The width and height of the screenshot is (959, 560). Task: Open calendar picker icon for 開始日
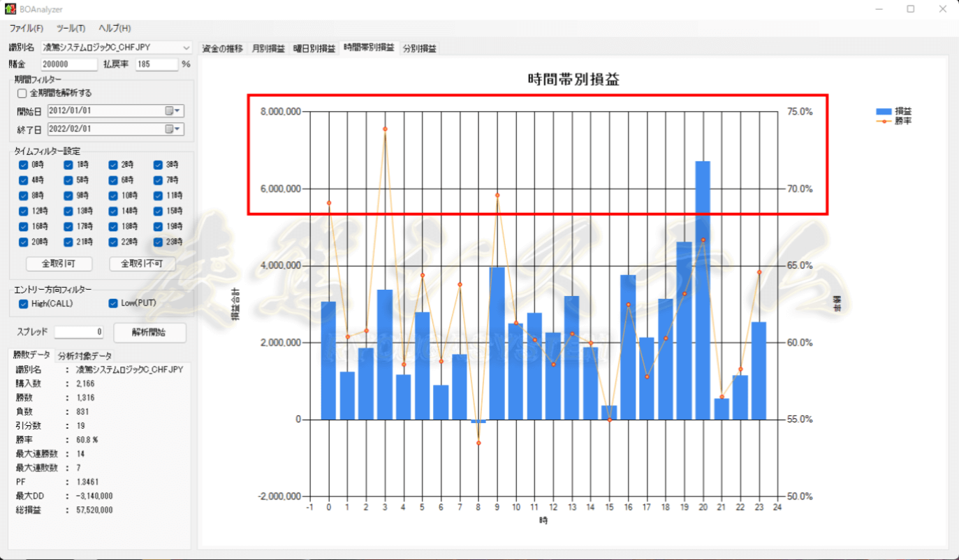(x=173, y=111)
